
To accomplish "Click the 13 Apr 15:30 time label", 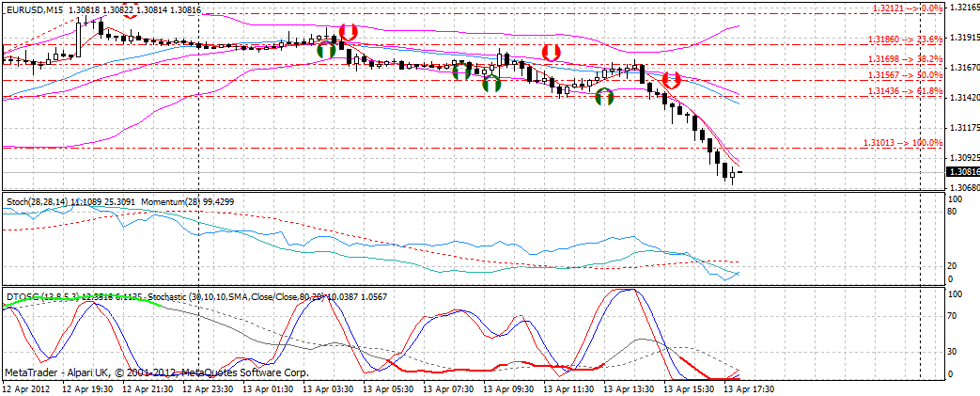I will pyautogui.click(x=688, y=388).
